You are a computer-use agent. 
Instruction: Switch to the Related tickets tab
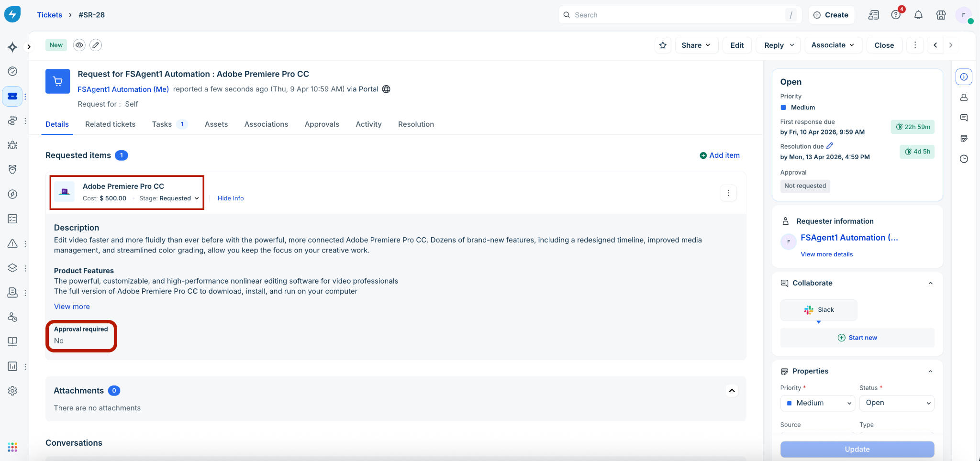click(x=110, y=124)
